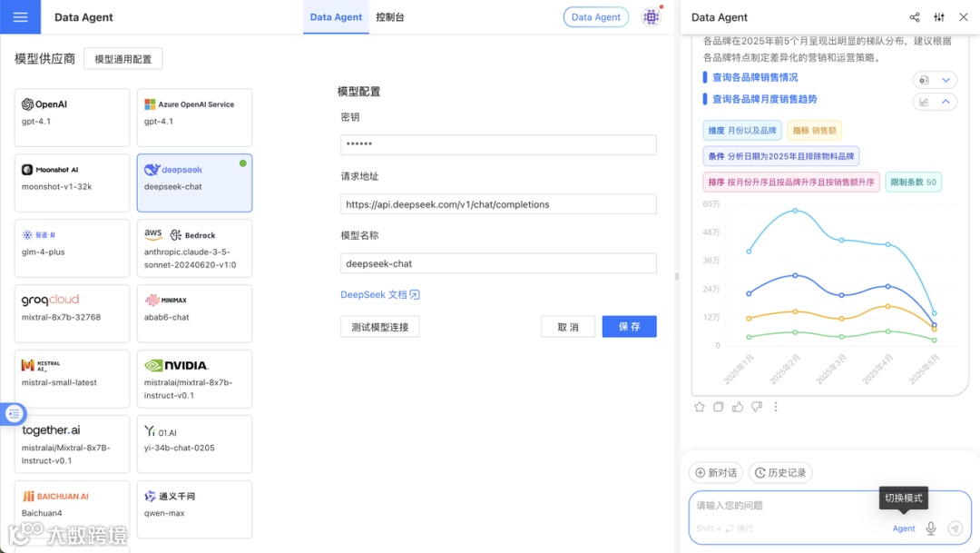Activate voice input microphone
Screen dimensions: 980x553
tap(931, 528)
